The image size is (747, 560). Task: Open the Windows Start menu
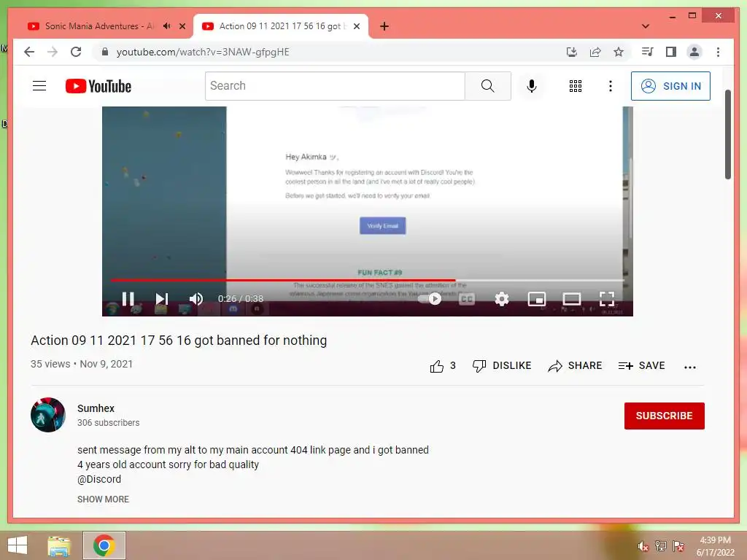(18, 545)
